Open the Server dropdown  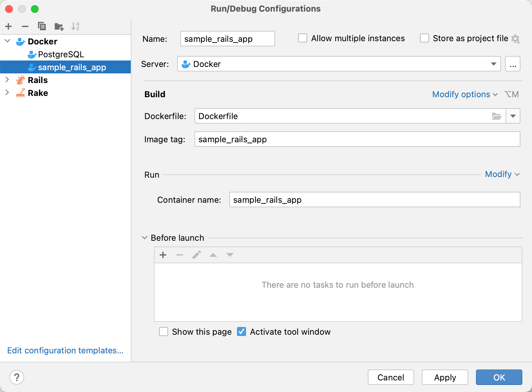493,64
